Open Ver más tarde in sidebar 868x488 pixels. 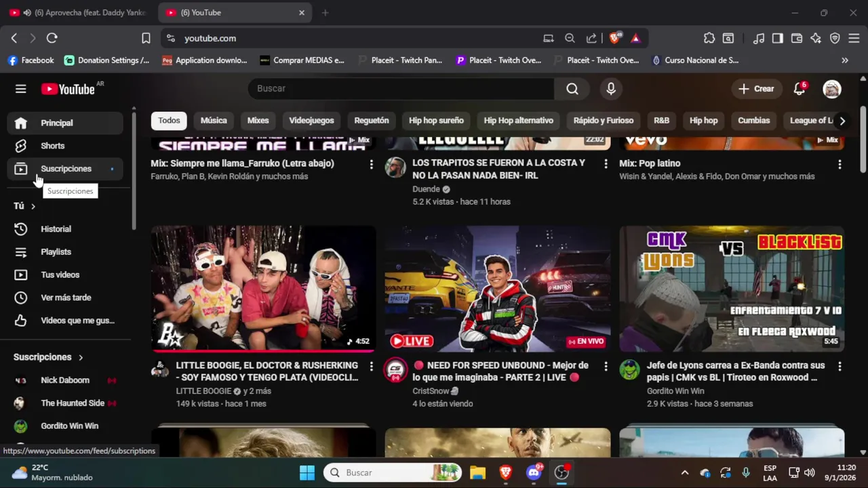[65, 298]
